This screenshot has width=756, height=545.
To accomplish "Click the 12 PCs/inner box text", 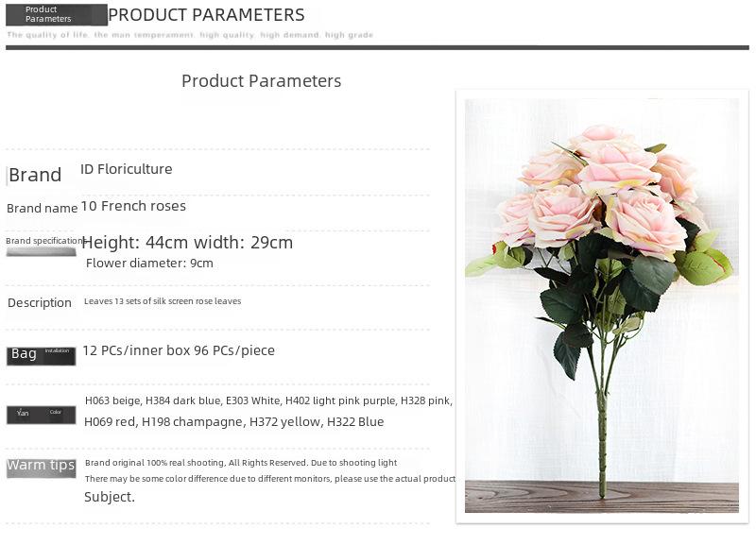I will tap(179, 350).
